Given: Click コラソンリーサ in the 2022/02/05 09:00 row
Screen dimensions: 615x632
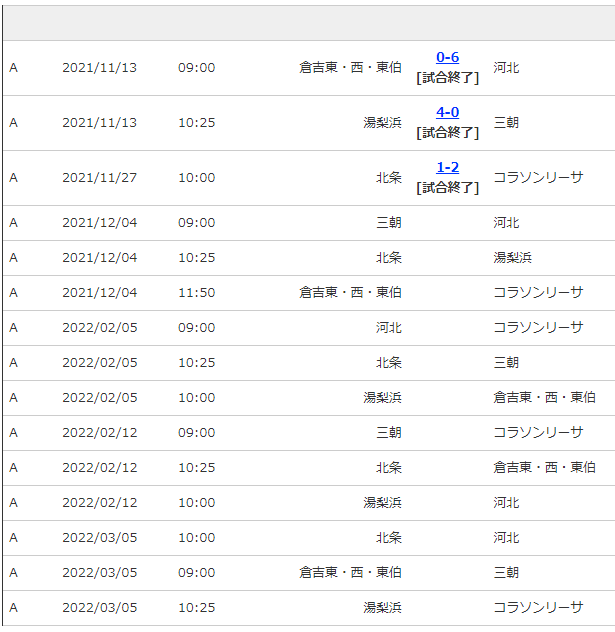Looking at the screenshot, I should 538,327.
